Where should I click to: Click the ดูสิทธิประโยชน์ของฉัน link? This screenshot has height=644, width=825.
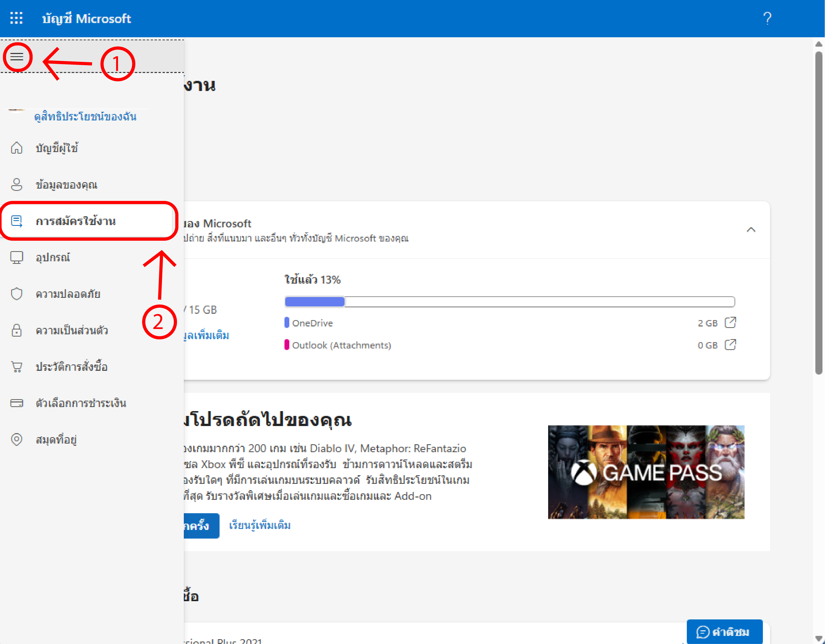pyautogui.click(x=85, y=116)
